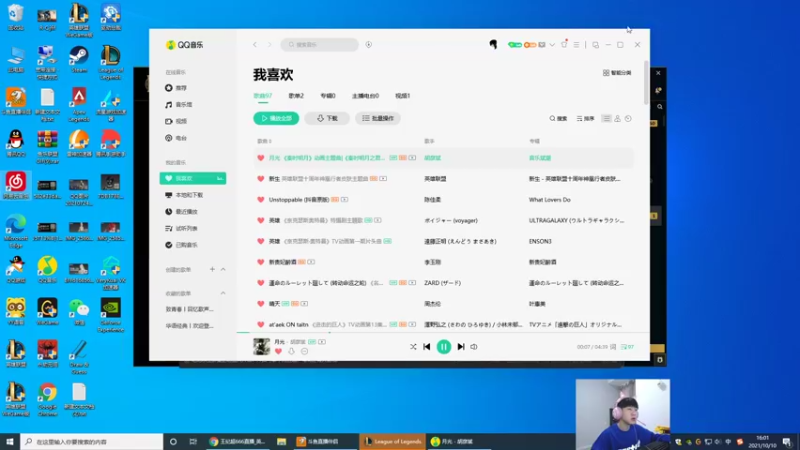Add new playlist with plus icon
The height and width of the screenshot is (450, 800).
[212, 269]
